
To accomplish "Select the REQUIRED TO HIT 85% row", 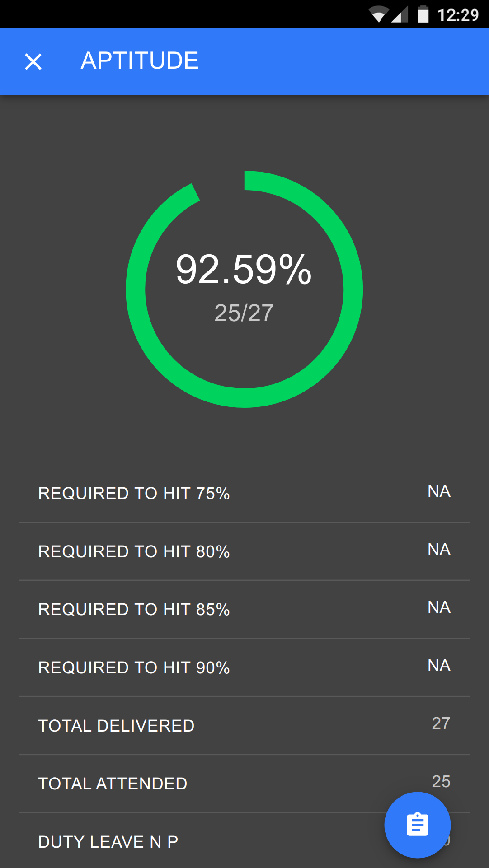I will point(244,609).
